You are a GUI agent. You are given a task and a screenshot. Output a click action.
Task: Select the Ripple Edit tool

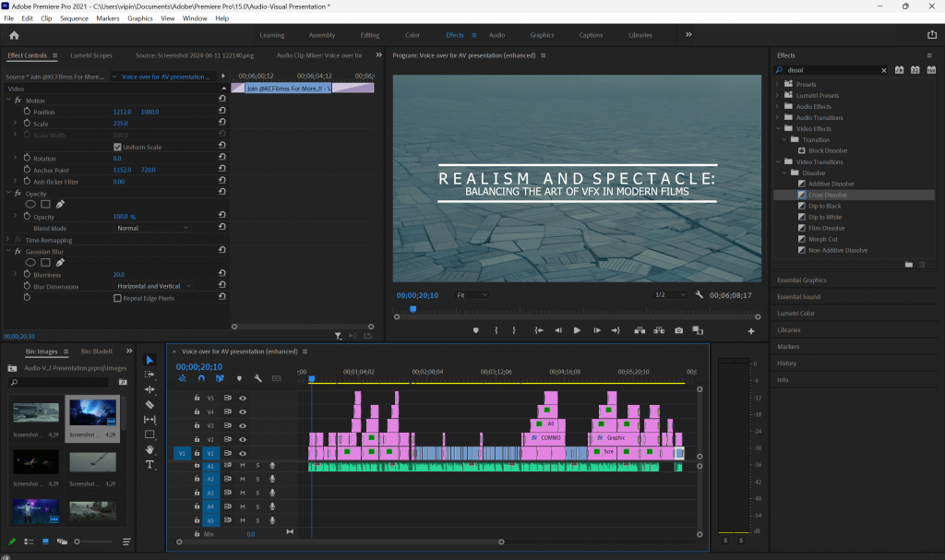[x=150, y=389]
